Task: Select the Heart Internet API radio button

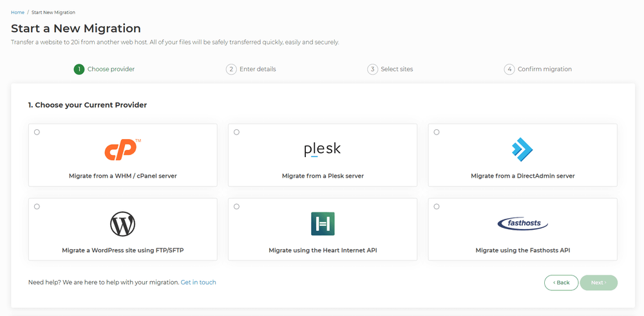Action: point(236,207)
